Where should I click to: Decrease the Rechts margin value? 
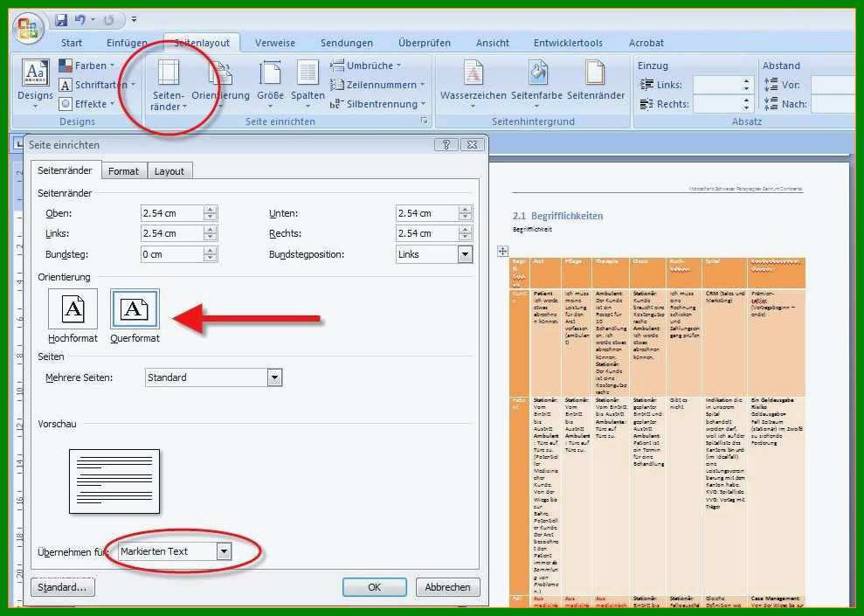pos(465,238)
